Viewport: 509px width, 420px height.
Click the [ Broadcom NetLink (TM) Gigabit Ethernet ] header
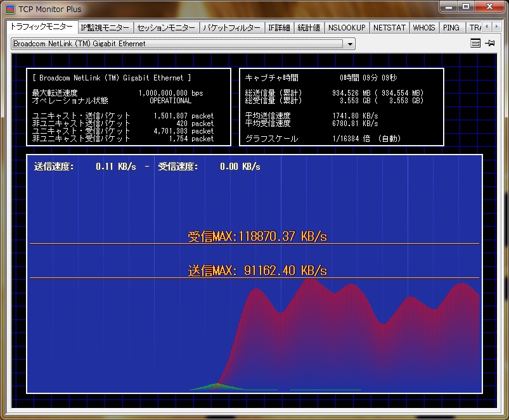(x=112, y=78)
